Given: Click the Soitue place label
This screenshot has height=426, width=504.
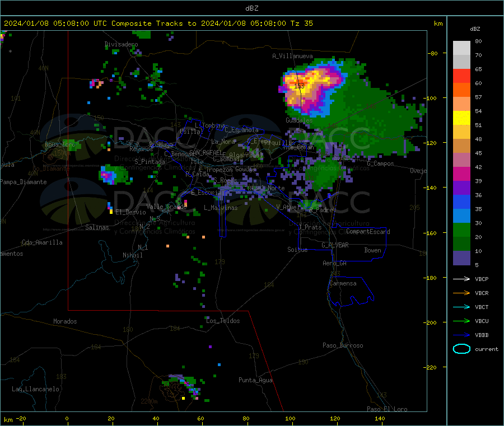Looking at the screenshot, I should click(x=297, y=250).
